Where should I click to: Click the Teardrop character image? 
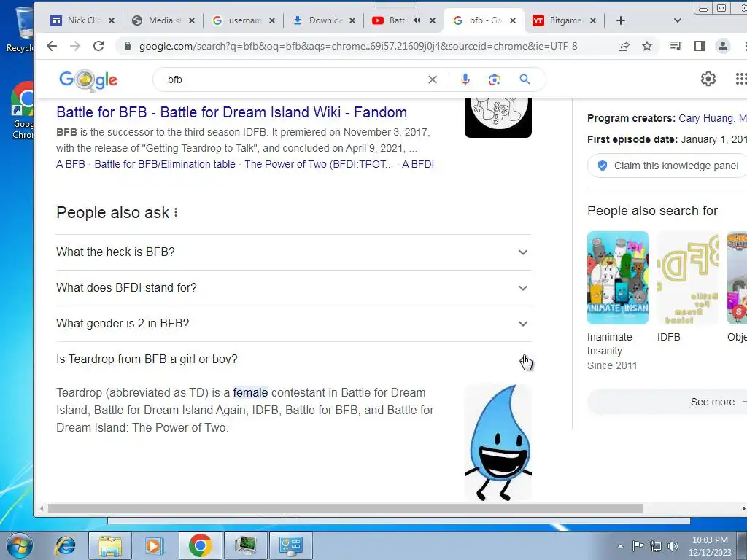click(498, 443)
